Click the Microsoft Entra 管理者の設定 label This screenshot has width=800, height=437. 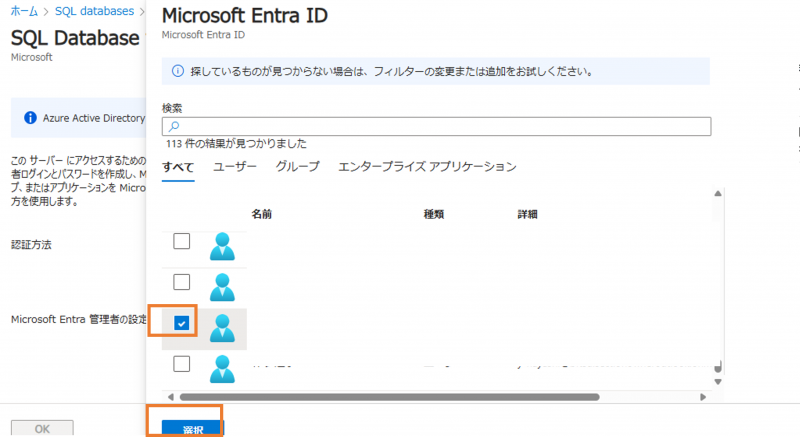click(x=79, y=320)
